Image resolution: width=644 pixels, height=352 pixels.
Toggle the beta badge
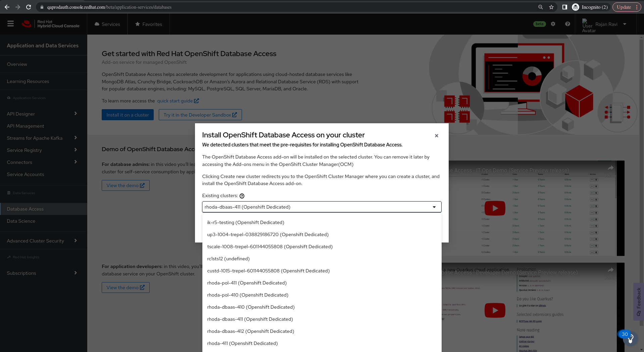tap(539, 24)
